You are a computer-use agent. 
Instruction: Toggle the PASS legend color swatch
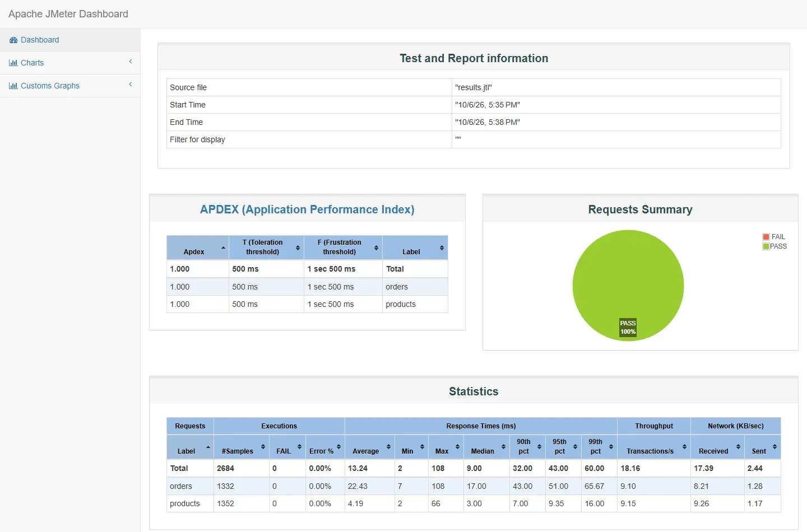pyautogui.click(x=766, y=246)
